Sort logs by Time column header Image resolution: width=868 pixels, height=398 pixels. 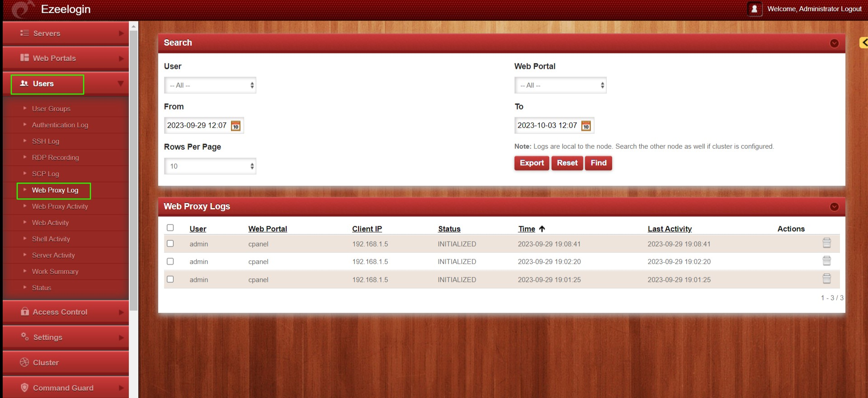coord(527,229)
